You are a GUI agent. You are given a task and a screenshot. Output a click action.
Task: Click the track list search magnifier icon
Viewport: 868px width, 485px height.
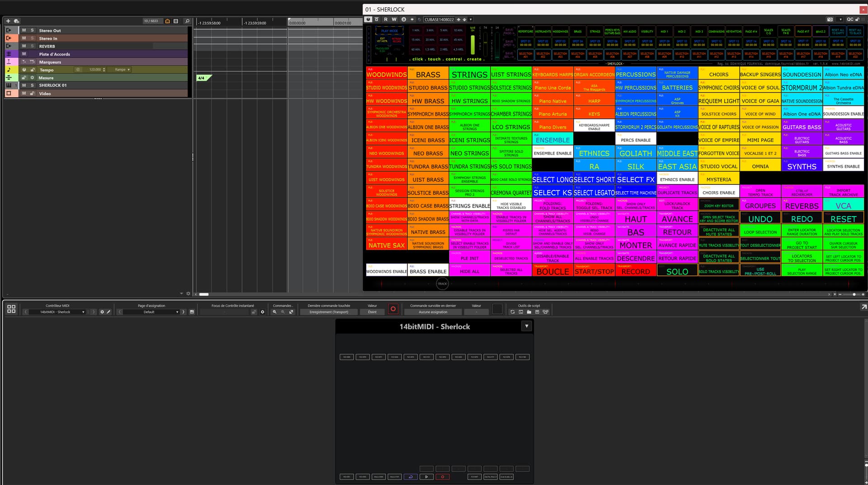pyautogui.click(x=187, y=21)
